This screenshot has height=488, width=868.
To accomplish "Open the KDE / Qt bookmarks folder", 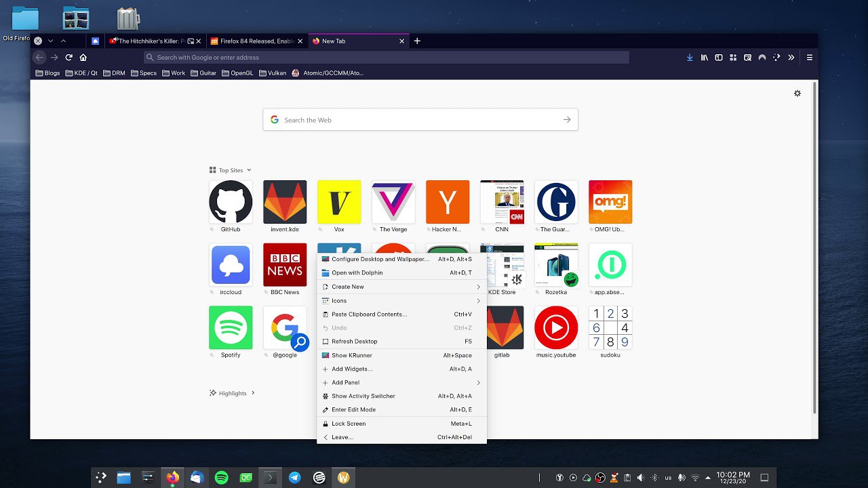I will tap(81, 73).
